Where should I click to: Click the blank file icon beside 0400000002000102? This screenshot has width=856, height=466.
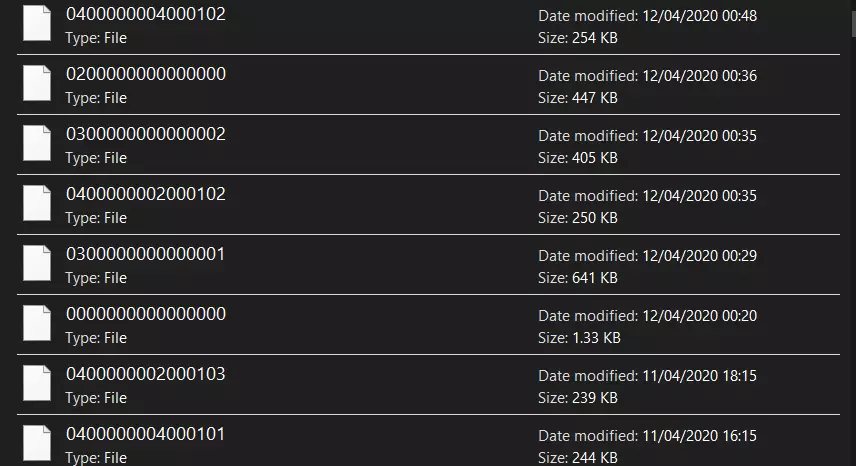[37, 204]
